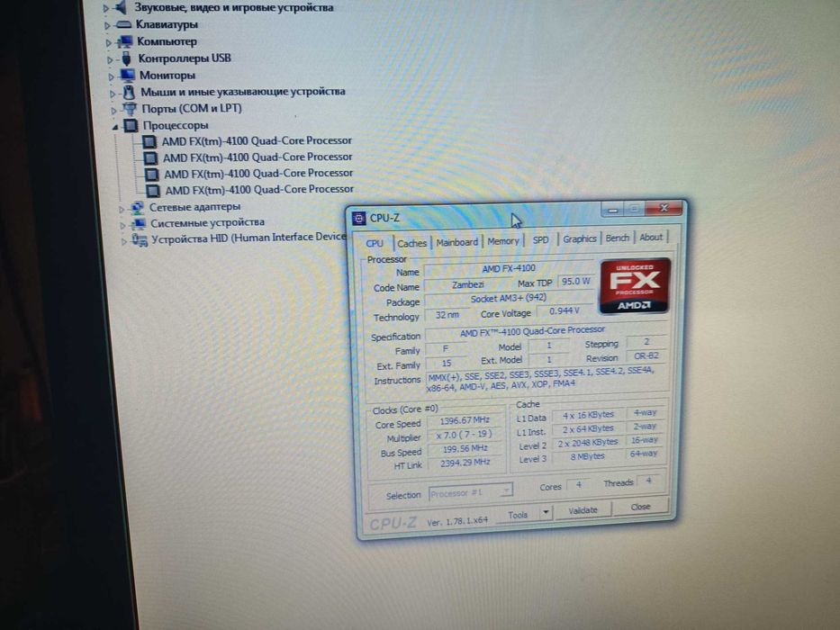Viewport: 840px width, 630px height.
Task: Expand Мыши и иные указывающие устройства node
Action: point(113,94)
